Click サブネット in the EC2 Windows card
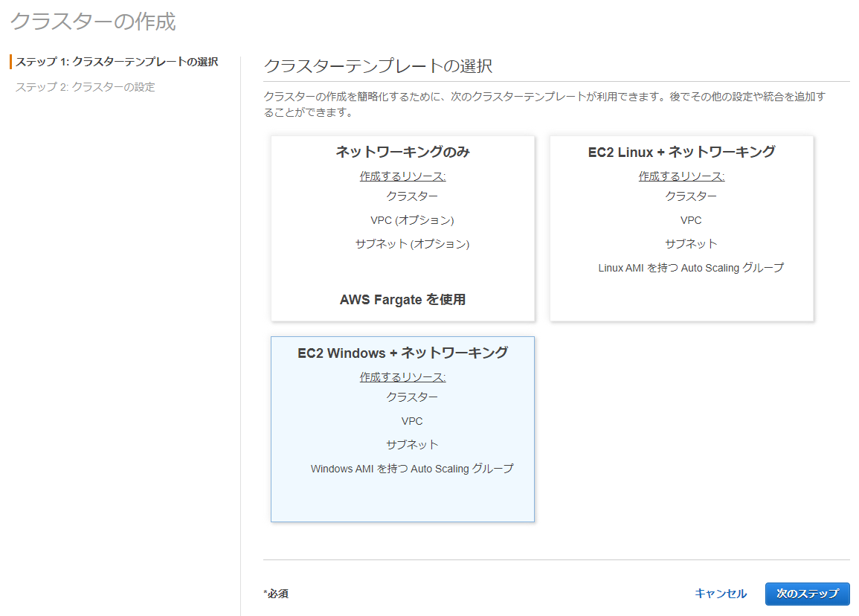Screen dimensions: 859x616 coord(412,444)
